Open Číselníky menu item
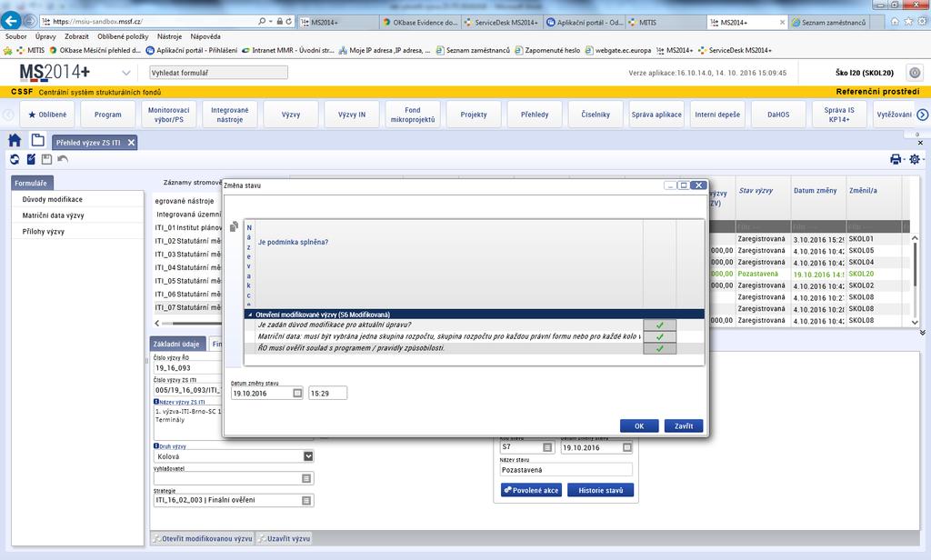This screenshot has height=560, width=931. pyautogui.click(x=596, y=115)
